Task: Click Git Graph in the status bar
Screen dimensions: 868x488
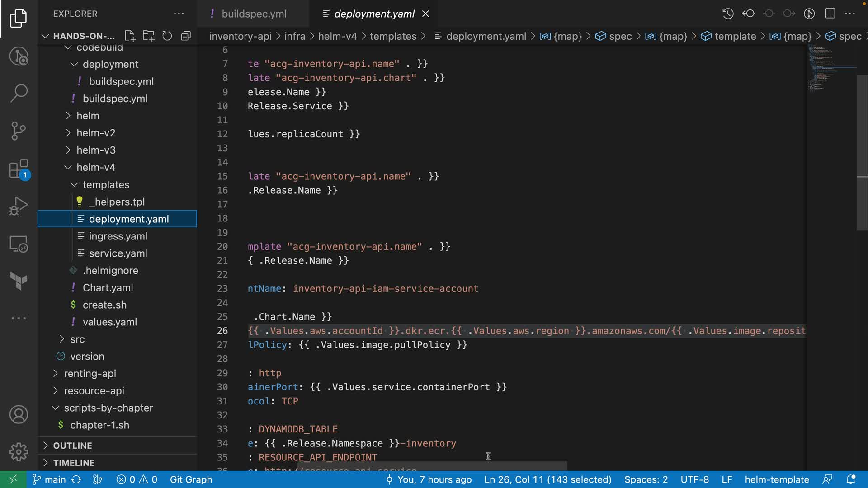Action: tap(191, 479)
